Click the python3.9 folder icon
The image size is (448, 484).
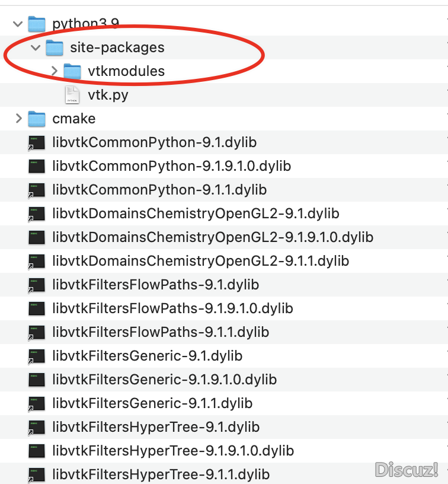click(37, 24)
